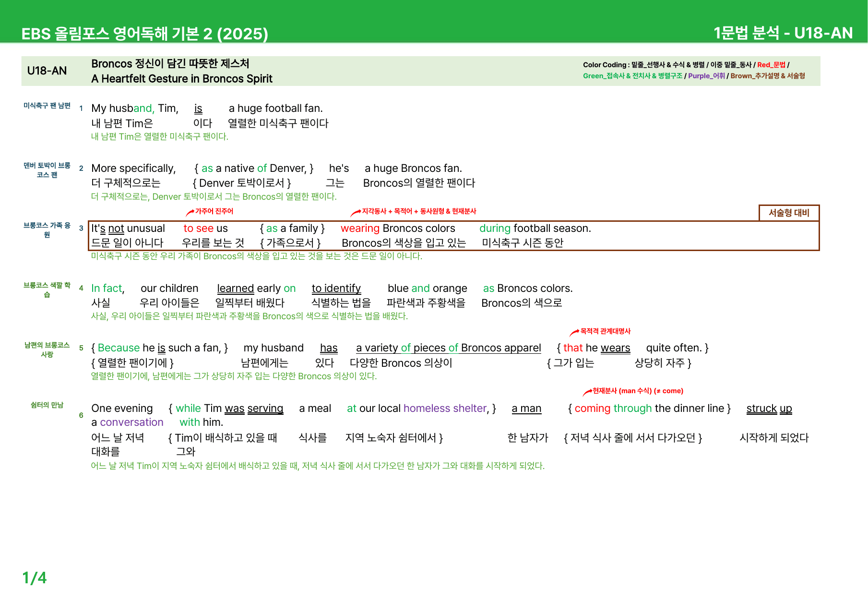Click the red note '지각동사 + 목적어 + 동사원형 & 현재분사'
Viewport: 868px width, 614px height.
tap(419, 211)
